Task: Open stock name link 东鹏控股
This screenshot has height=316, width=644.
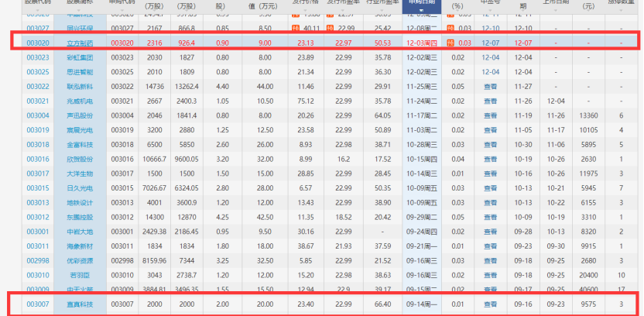Action: [80, 217]
